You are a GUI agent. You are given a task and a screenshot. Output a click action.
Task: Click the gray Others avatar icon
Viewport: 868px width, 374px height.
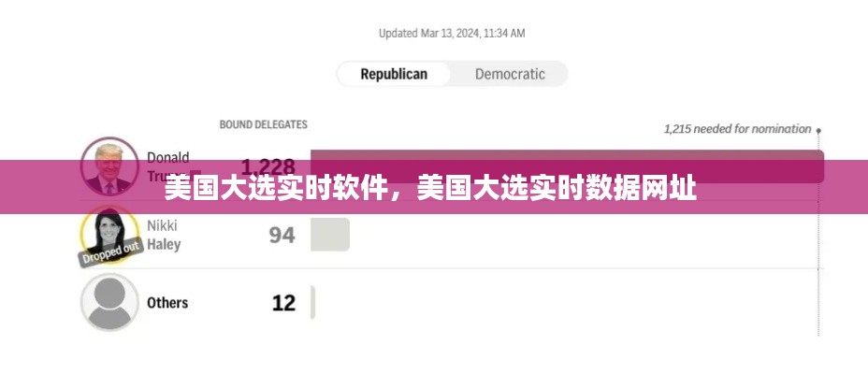109,303
